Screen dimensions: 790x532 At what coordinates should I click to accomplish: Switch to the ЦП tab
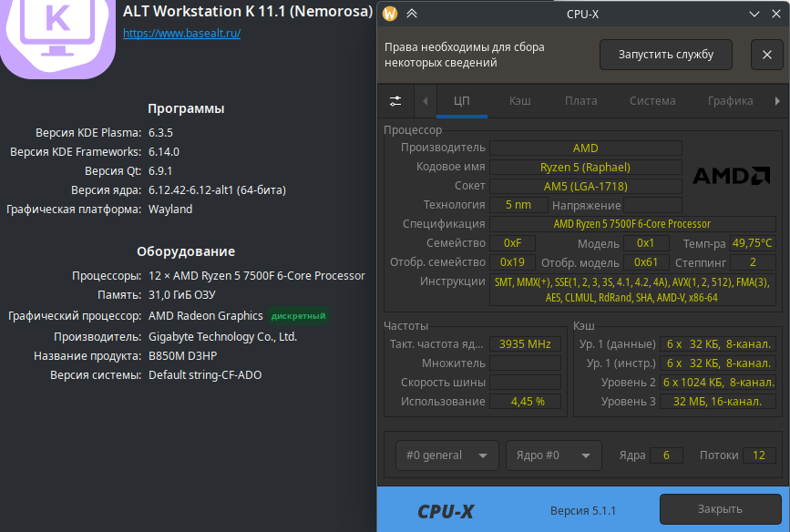461,101
